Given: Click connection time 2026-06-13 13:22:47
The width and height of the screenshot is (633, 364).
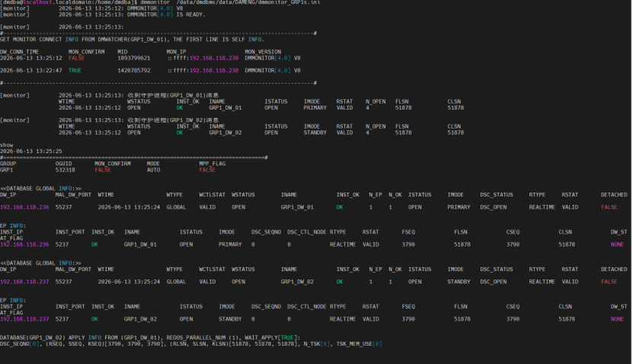Looking at the screenshot, I should 31,71.
